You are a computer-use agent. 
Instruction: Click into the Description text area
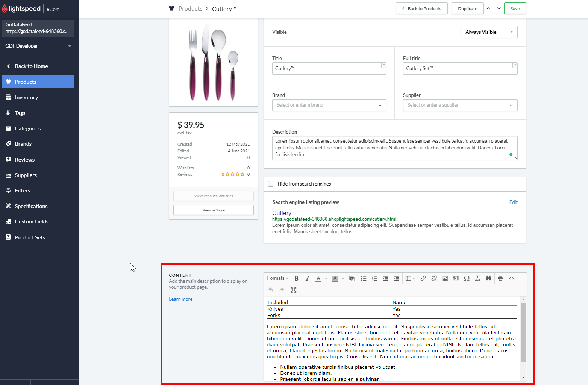395,148
